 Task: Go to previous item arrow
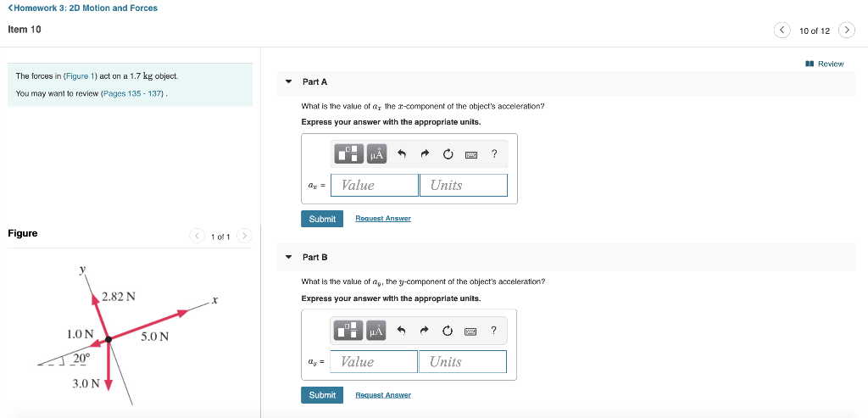(782, 30)
